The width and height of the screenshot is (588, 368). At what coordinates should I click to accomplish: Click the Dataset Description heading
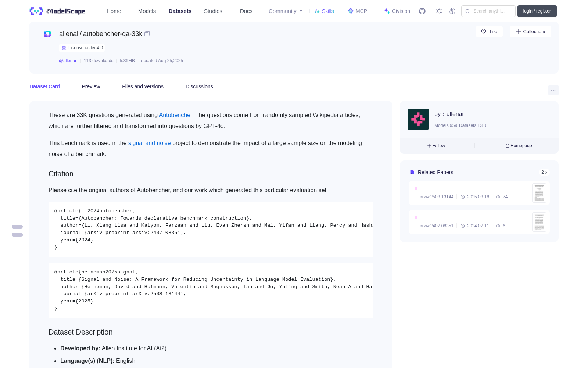80,332
